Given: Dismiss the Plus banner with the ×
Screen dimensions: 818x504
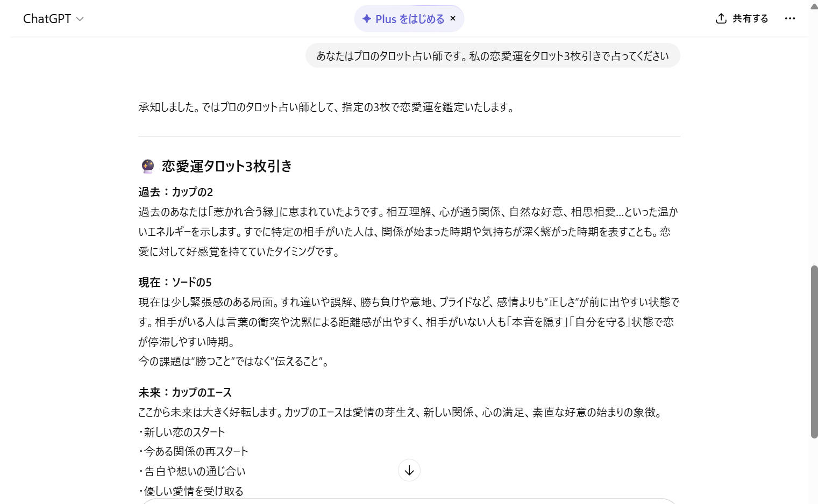Looking at the screenshot, I should [x=453, y=18].
